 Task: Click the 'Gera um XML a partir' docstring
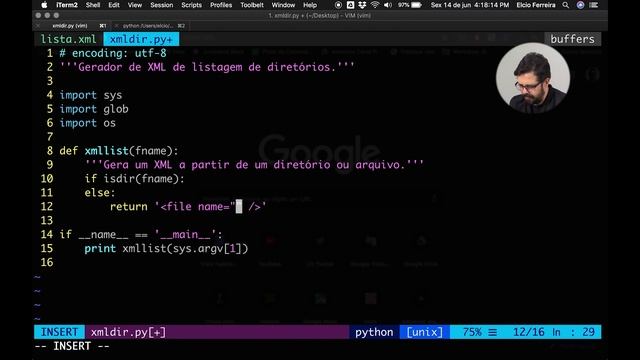click(x=254, y=165)
